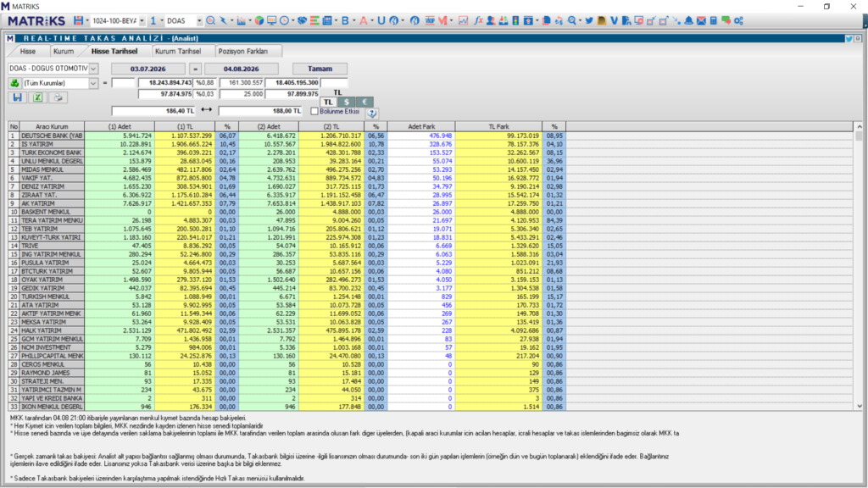Switch currency to dollar
This screenshot has height=488, width=868.
click(x=347, y=102)
